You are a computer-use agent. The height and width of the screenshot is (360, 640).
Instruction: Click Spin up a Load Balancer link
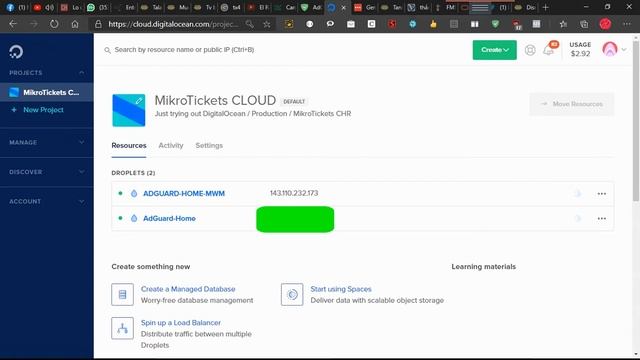(x=180, y=322)
